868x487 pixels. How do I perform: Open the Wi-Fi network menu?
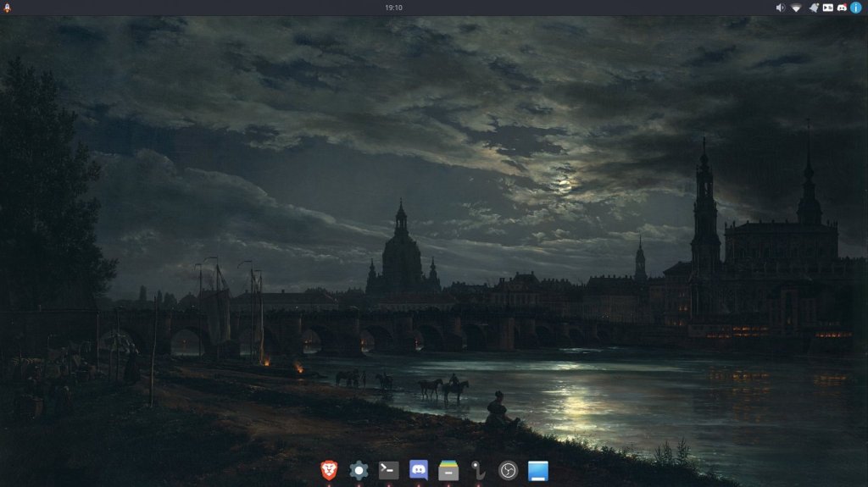coord(796,8)
